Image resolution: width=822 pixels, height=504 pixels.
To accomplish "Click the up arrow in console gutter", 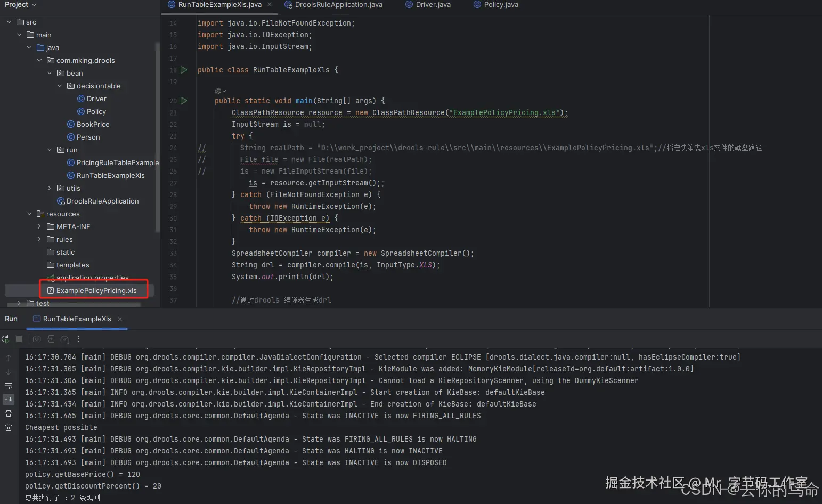I will pyautogui.click(x=9, y=358).
